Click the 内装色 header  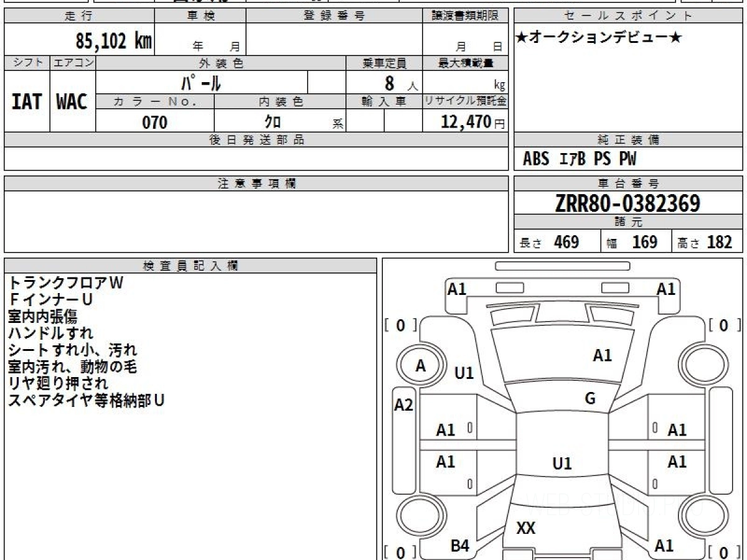[280, 102]
